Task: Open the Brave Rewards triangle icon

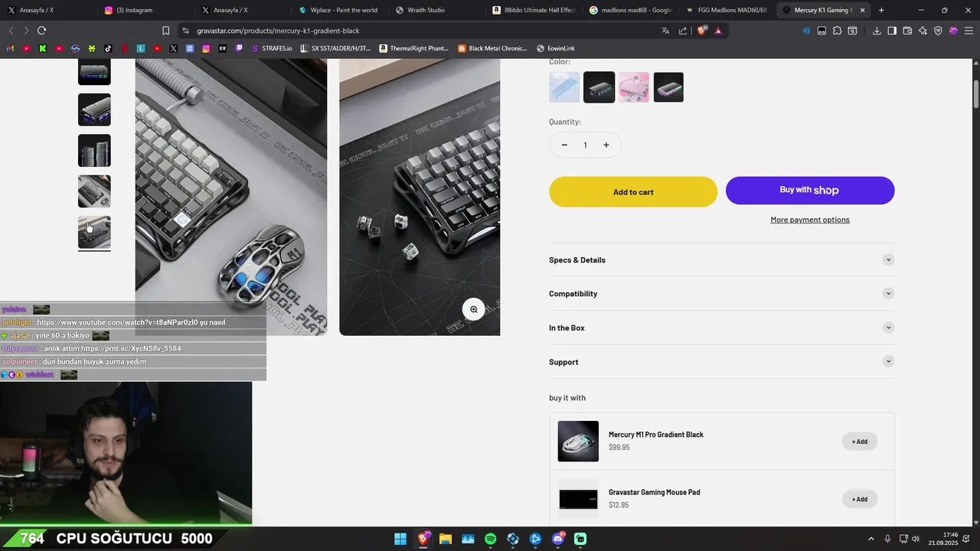Action: click(x=718, y=31)
